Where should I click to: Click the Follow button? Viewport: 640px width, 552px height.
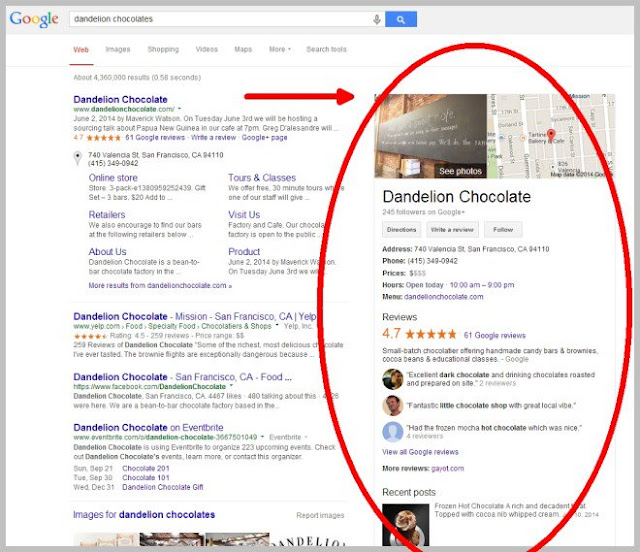pos(503,229)
